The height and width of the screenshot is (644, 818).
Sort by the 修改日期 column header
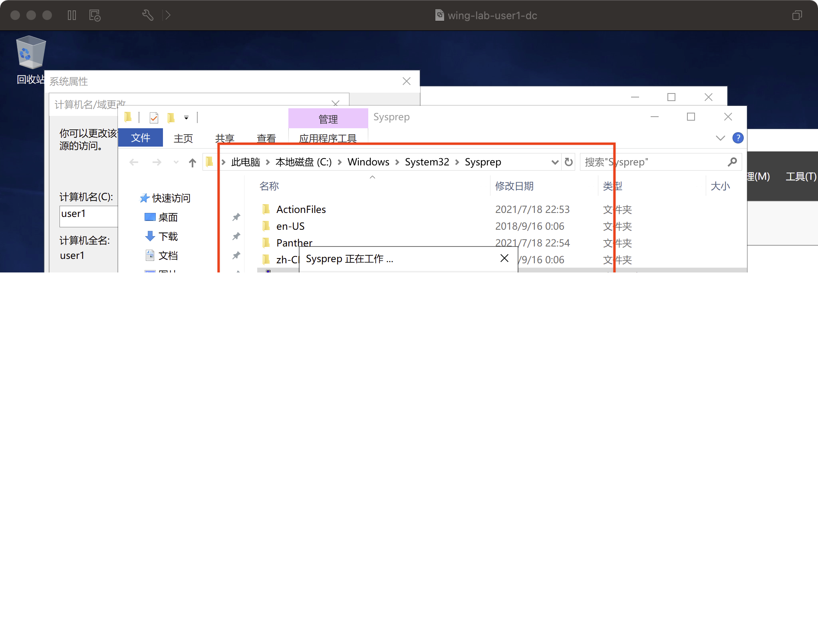click(x=514, y=186)
